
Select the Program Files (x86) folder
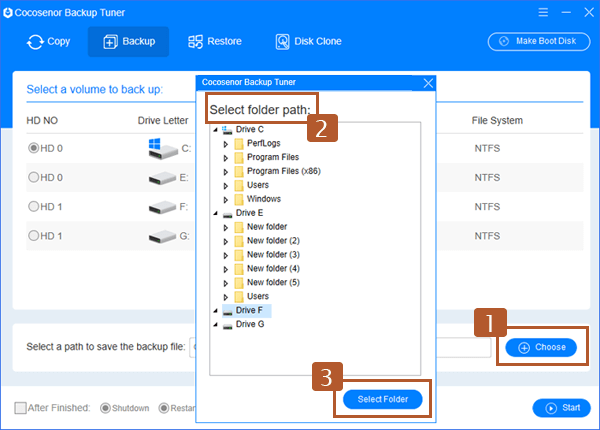coord(284,171)
